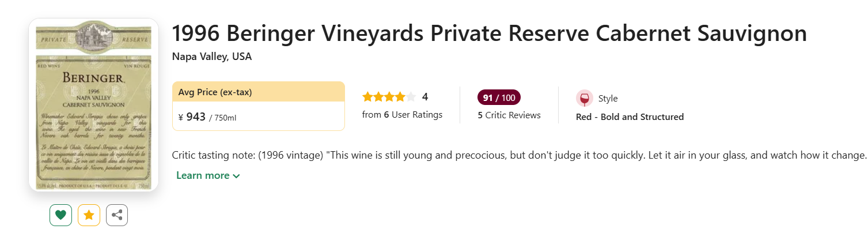Click the average rating number 4
Screen dimensions: 868x244
pos(425,97)
